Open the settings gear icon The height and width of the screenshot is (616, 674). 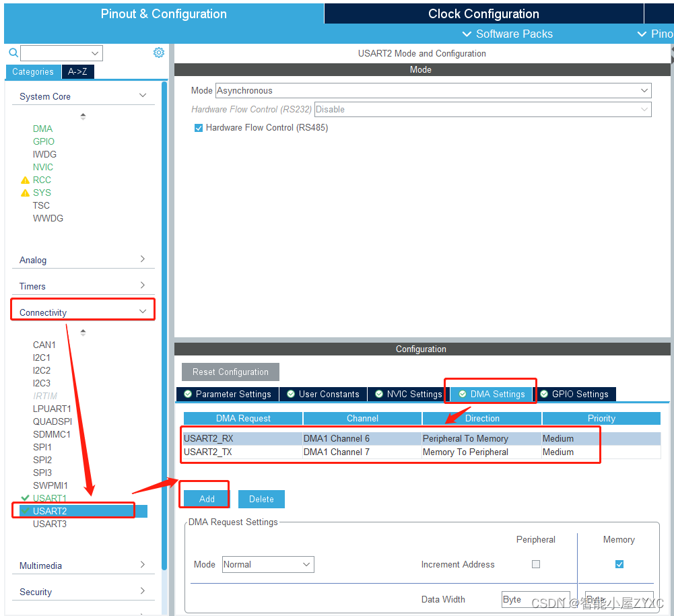159,53
